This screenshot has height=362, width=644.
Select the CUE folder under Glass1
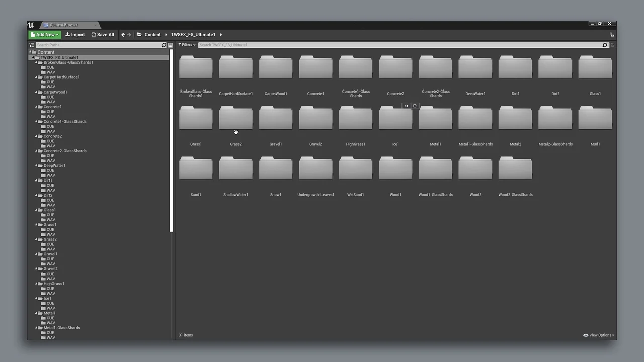50,215
